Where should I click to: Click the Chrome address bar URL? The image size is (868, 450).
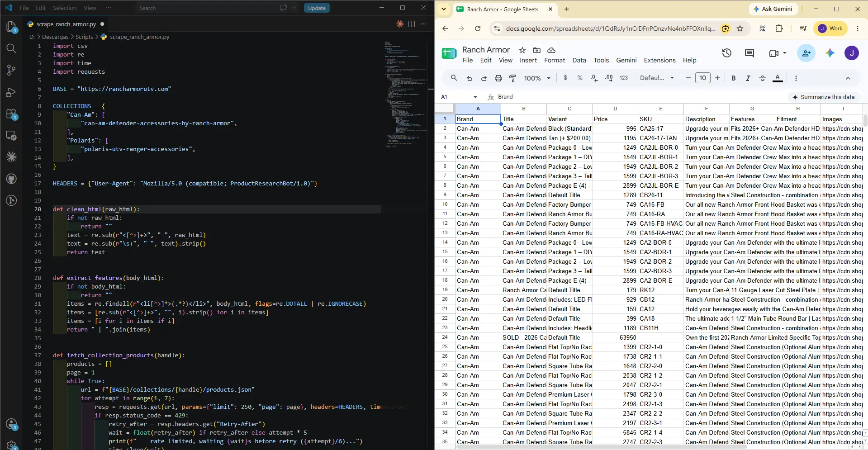(x=611, y=28)
